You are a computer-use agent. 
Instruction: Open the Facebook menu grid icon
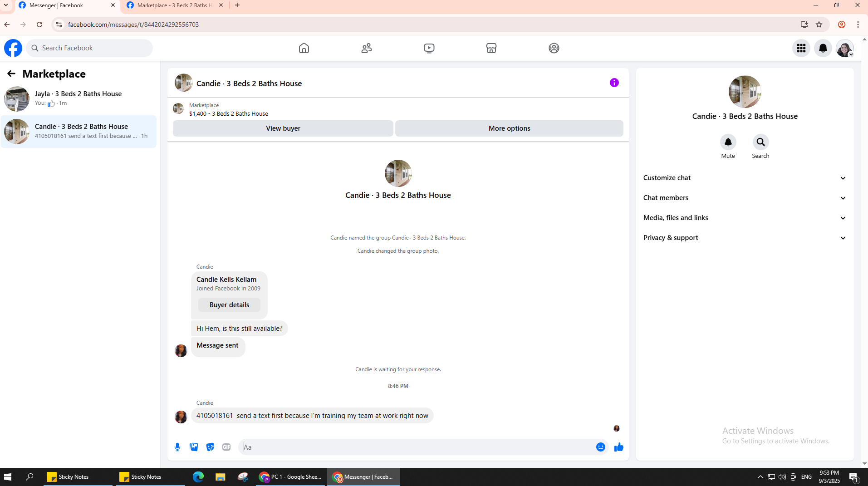pos(801,48)
